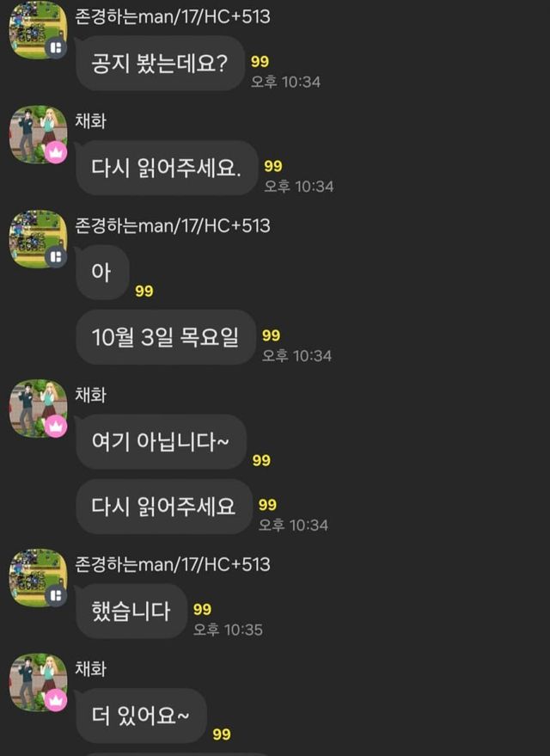Image resolution: width=550 pixels, height=756 pixels.
Task: Select the '공지 봤는데요?' message bubble
Action: (x=161, y=63)
